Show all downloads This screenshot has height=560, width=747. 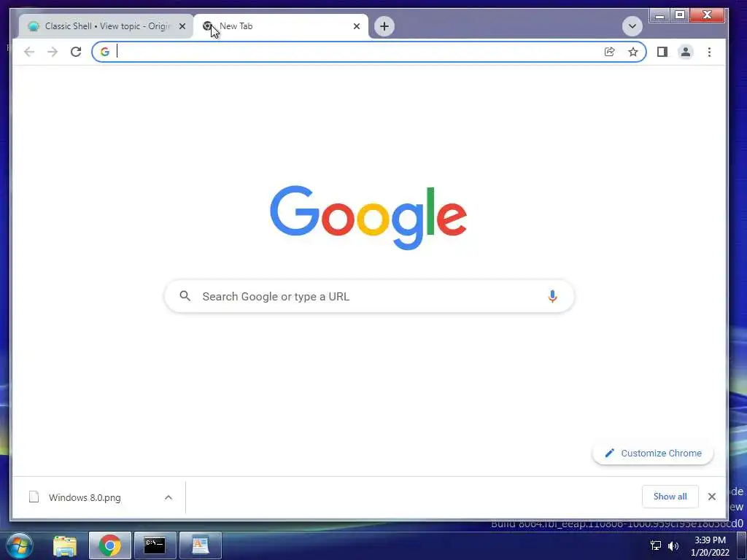(670, 497)
